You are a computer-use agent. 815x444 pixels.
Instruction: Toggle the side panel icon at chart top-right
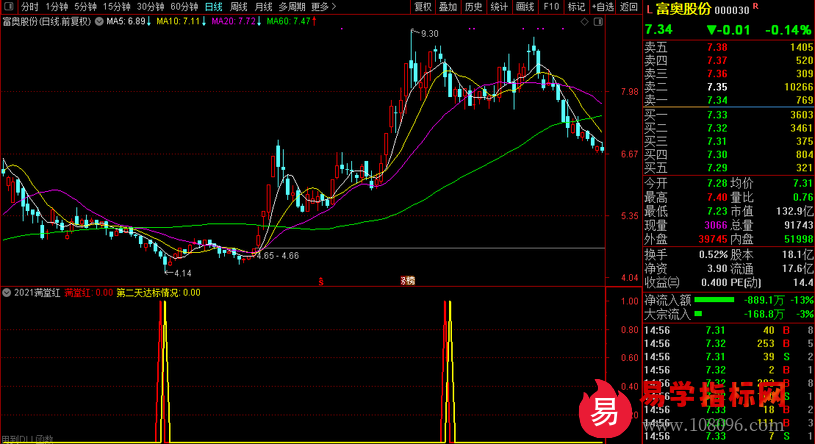[x=598, y=21]
